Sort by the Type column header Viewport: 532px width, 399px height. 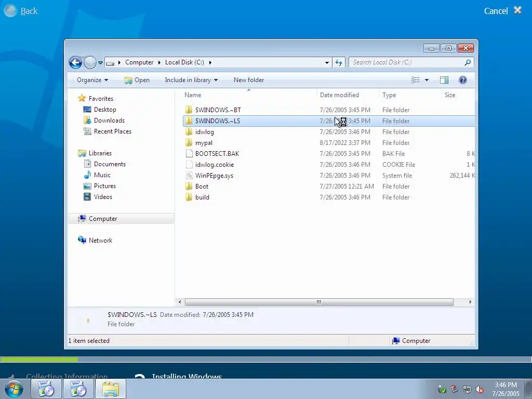pos(410,95)
